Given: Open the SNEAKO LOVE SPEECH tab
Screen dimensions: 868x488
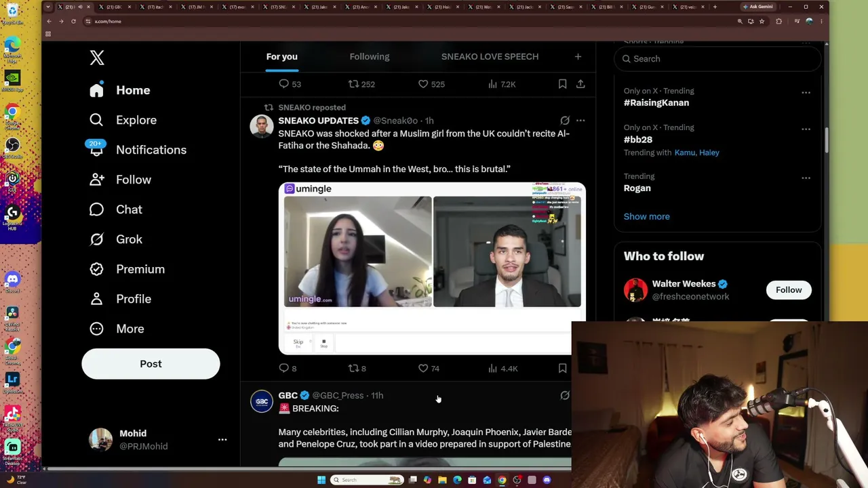Looking at the screenshot, I should point(490,56).
